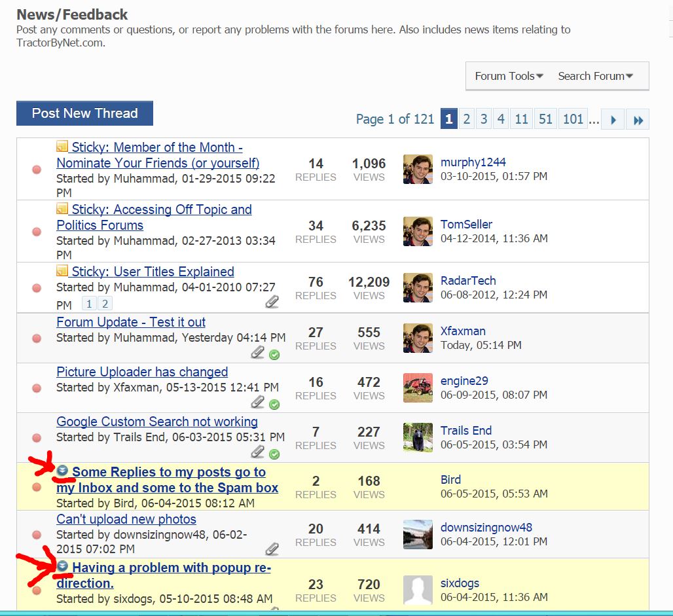Go to page 2 within User Titles Explained thread
This screenshot has height=616, width=673.
click(105, 303)
